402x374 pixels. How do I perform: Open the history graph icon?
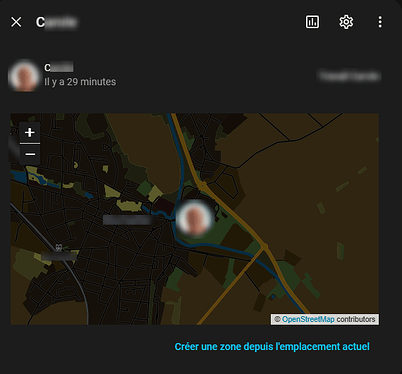312,22
